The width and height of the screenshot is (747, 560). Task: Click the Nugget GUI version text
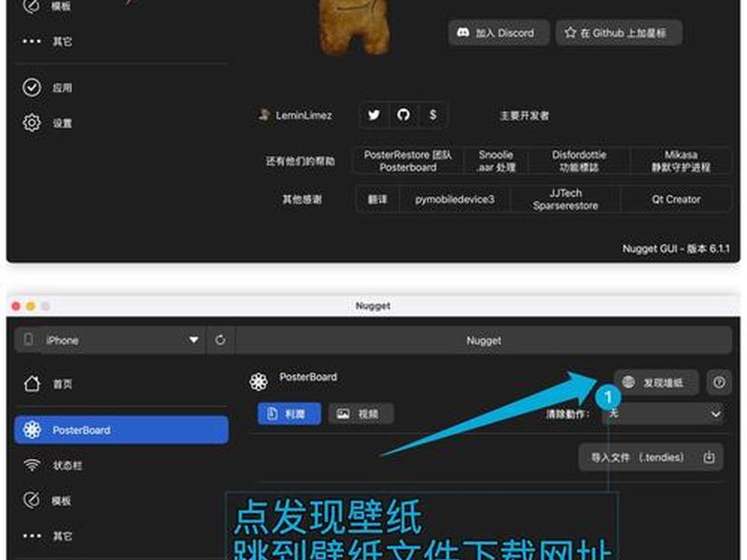coord(675,248)
